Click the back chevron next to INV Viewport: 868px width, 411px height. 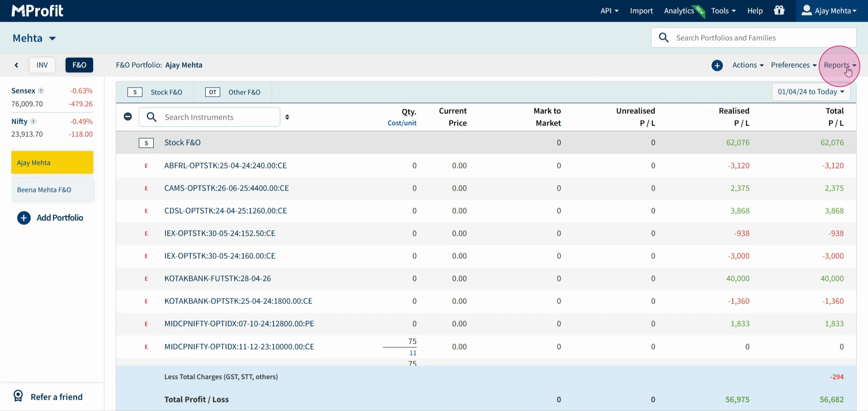pyautogui.click(x=16, y=65)
